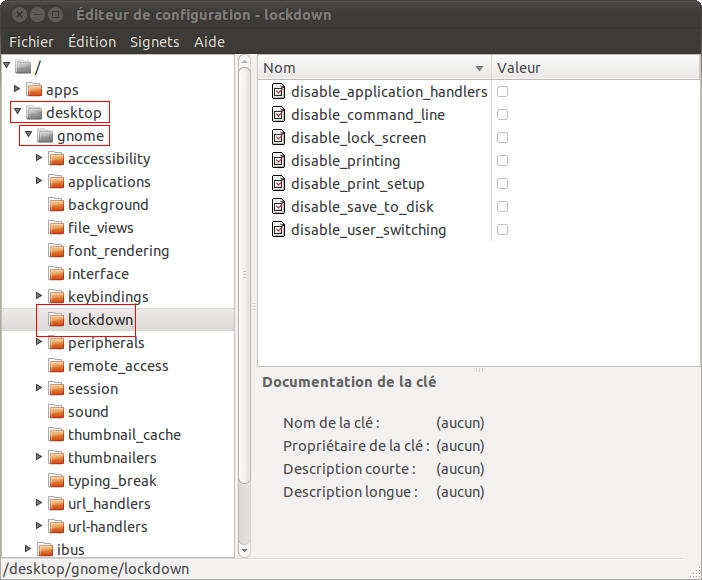The image size is (702, 580).
Task: Expand the accessibility folder arrow
Action: tap(39, 158)
